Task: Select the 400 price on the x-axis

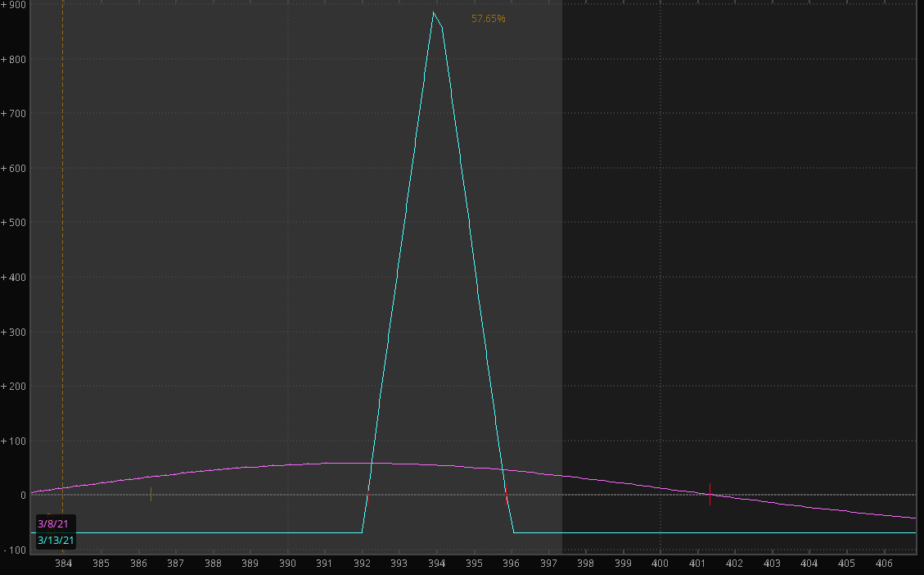Action: pyautogui.click(x=660, y=564)
